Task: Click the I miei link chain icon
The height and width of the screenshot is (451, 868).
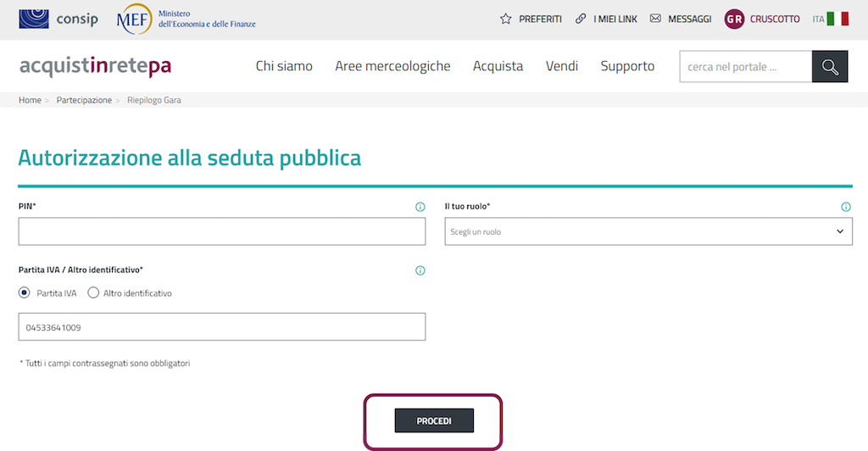Action: (x=581, y=19)
